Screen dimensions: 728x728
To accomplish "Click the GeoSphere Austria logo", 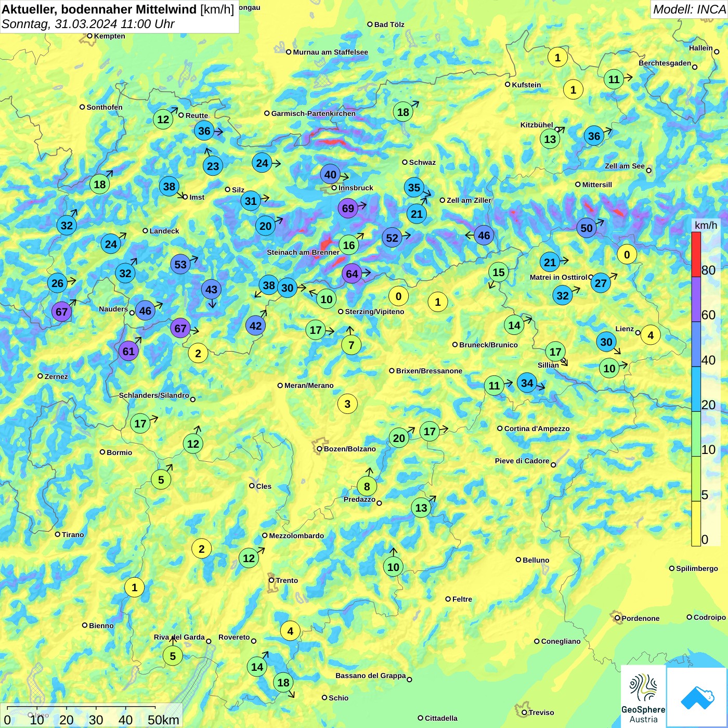I will (643, 696).
